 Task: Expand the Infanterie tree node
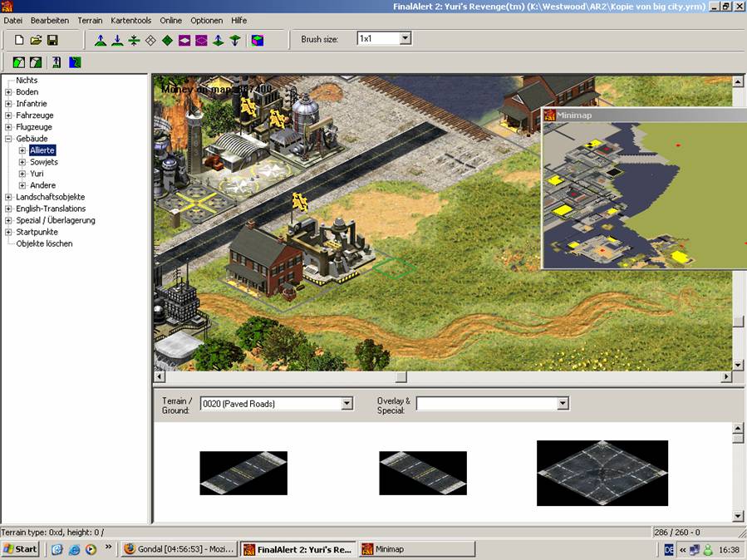[x=9, y=104]
